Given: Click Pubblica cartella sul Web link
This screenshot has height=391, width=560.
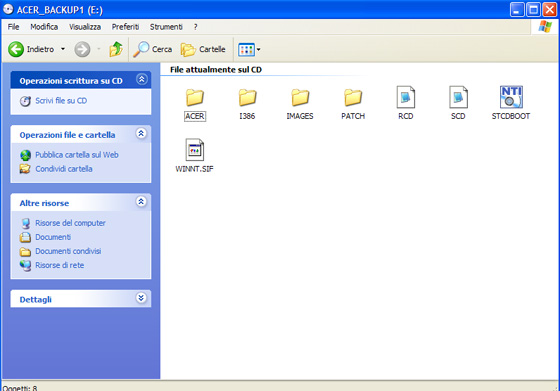Looking at the screenshot, I should 77,155.
